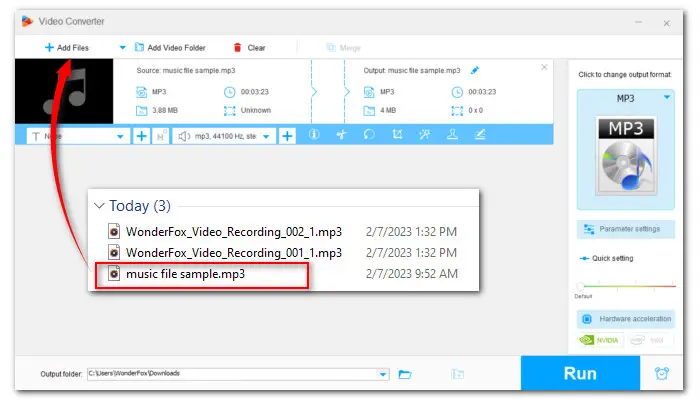The width and height of the screenshot is (700, 407).
Task: Click the MP3 disc format image
Action: coord(626,156)
